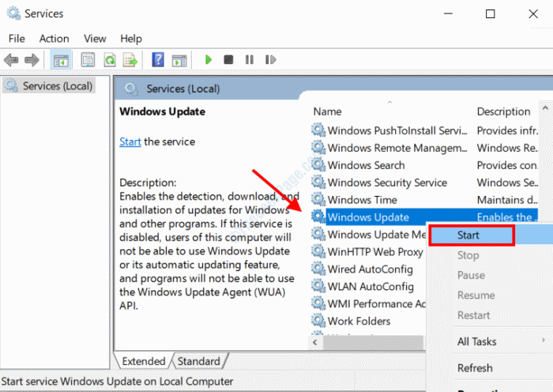Screen dimensions: 553x392
Task: Switch to the Extended tab
Action: coord(144,361)
